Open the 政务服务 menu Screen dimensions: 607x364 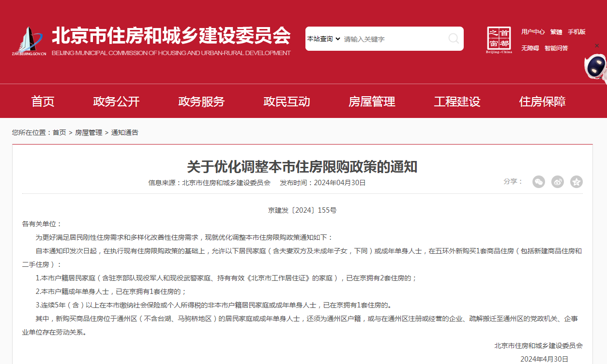pyautogui.click(x=201, y=102)
